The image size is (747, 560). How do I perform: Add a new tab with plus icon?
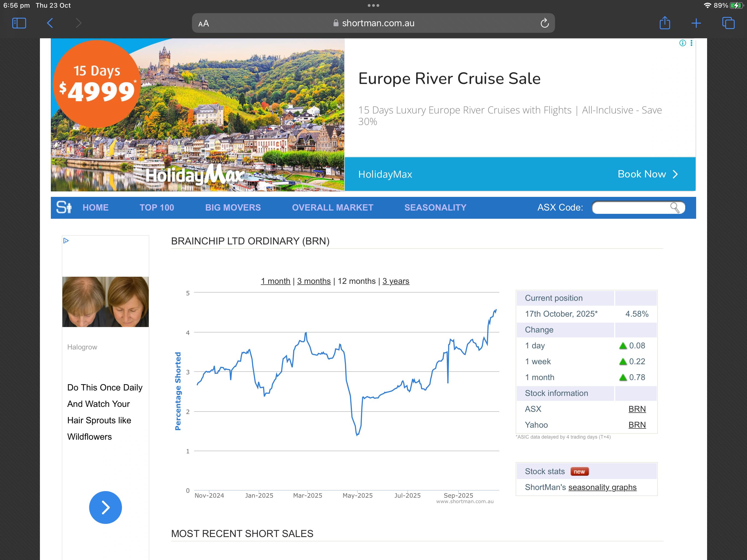[696, 23]
